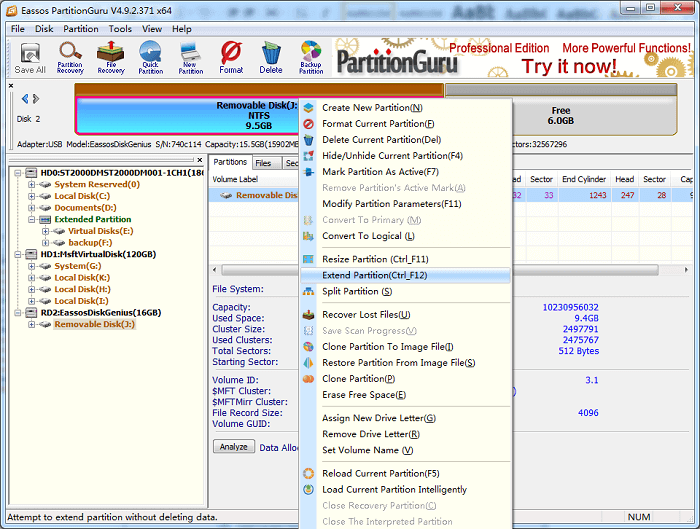Collapse the HD1 MsftVirtualDisk node
700x529 pixels.
point(18,254)
